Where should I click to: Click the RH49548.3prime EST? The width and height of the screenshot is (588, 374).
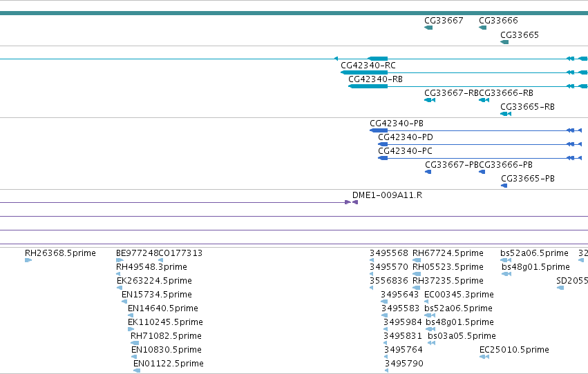click(x=151, y=267)
